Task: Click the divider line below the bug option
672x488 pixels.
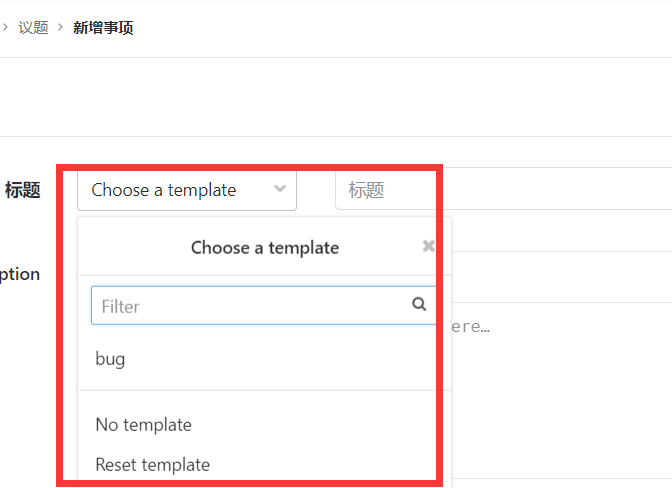Action: [x=265, y=390]
